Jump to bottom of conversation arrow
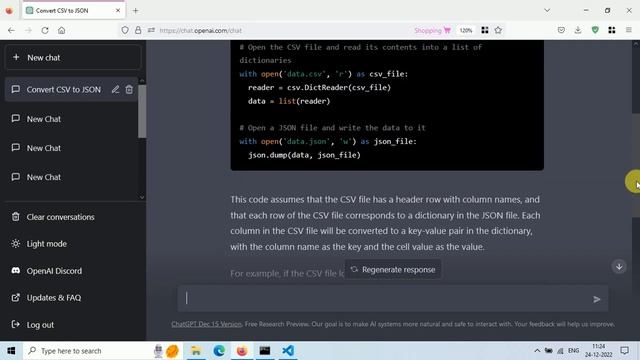 (619, 267)
